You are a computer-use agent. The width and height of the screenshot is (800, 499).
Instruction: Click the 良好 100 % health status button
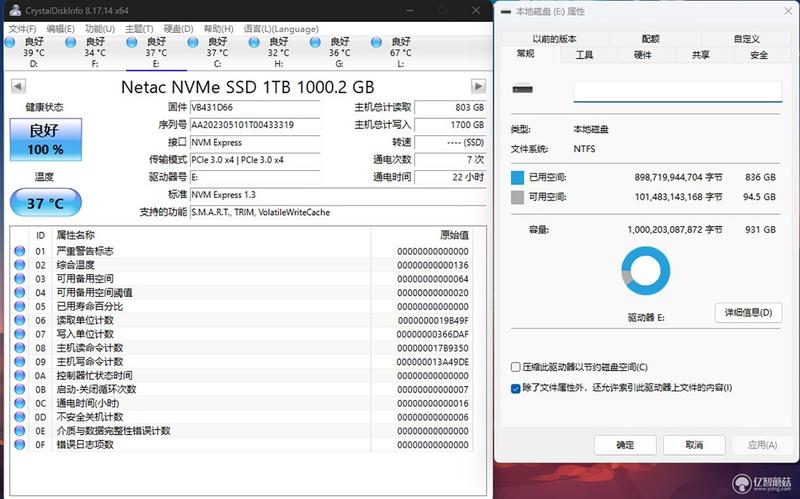tap(45, 140)
